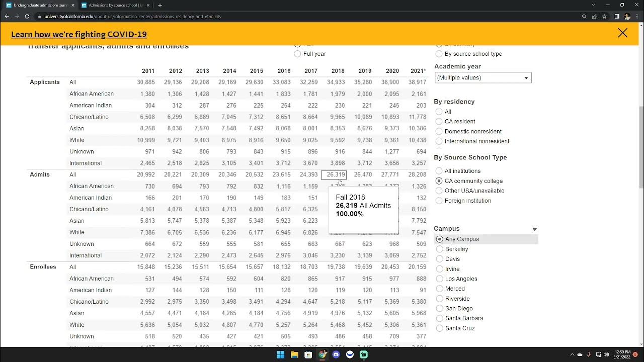Toggle the browser side panel icon

[x=617, y=16]
